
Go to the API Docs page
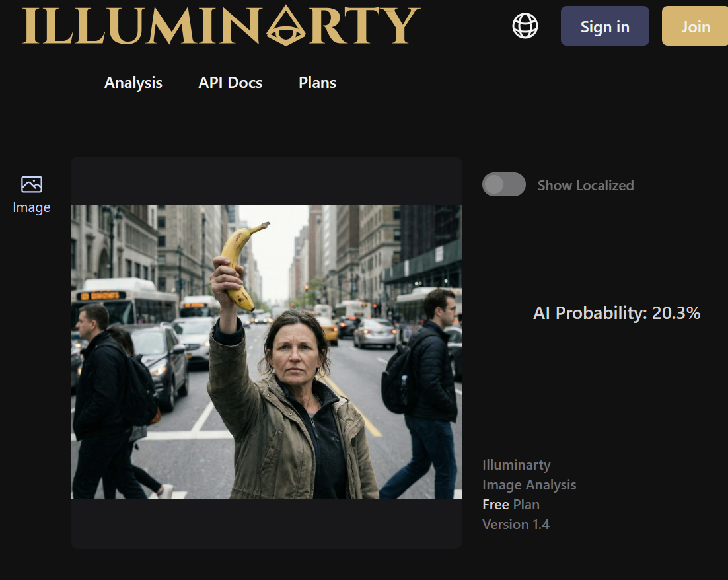(231, 83)
